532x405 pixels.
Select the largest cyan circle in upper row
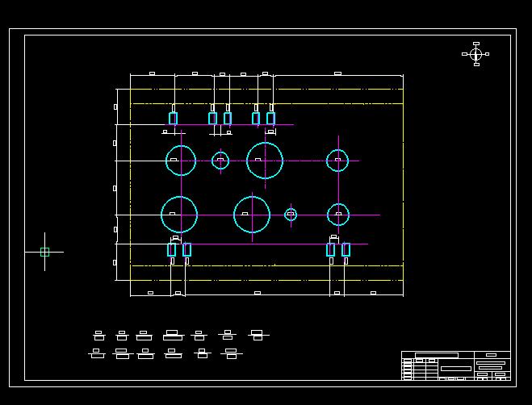pos(265,161)
